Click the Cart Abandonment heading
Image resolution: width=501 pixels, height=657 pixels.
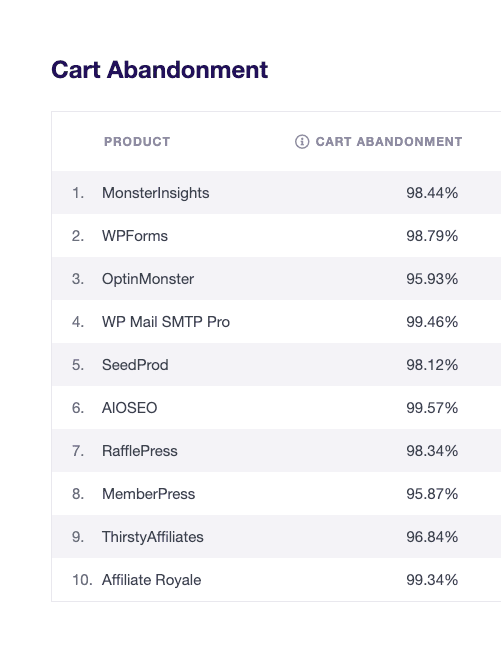(x=160, y=70)
